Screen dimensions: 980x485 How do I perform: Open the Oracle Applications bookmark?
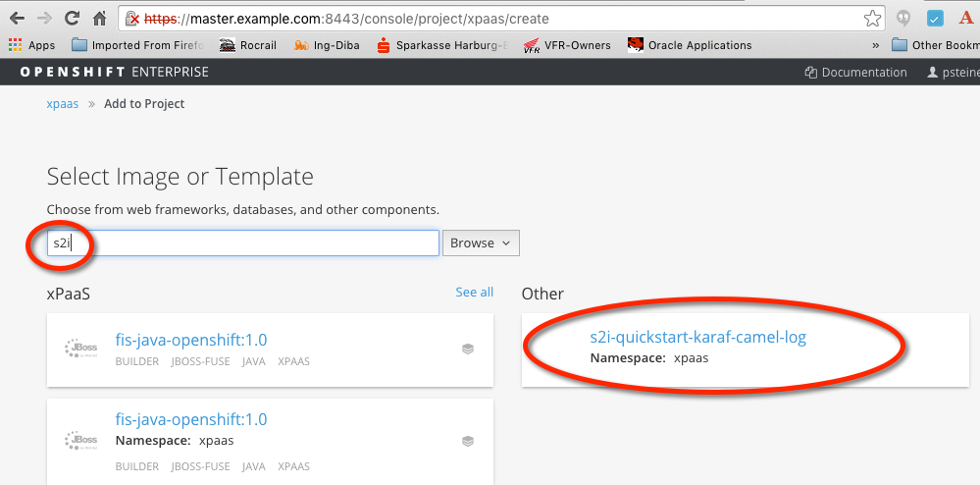(690, 45)
